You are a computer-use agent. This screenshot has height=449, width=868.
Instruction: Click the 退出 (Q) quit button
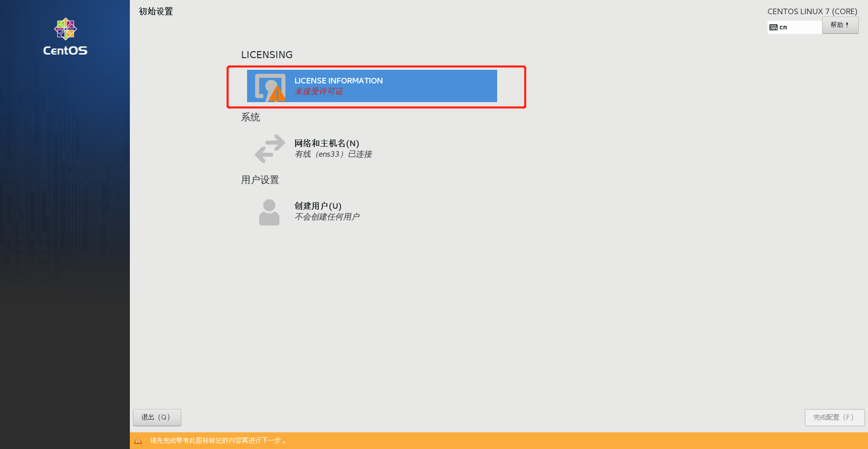(157, 418)
